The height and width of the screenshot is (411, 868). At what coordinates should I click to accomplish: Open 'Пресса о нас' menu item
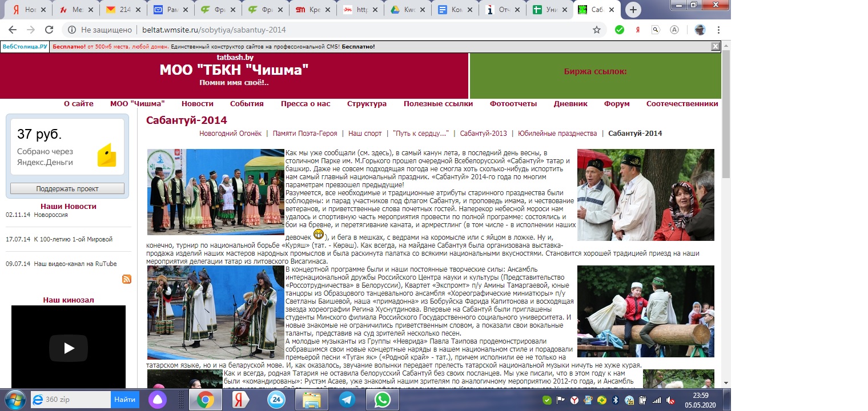(306, 104)
